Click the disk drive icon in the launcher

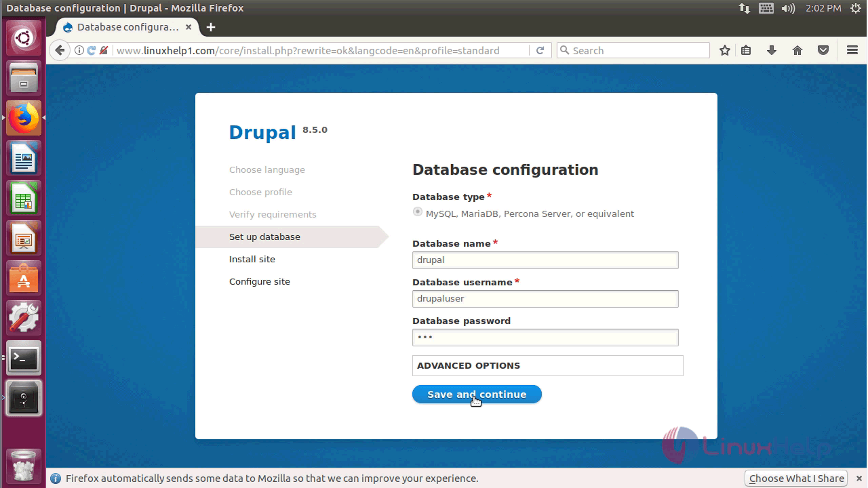coord(24,398)
